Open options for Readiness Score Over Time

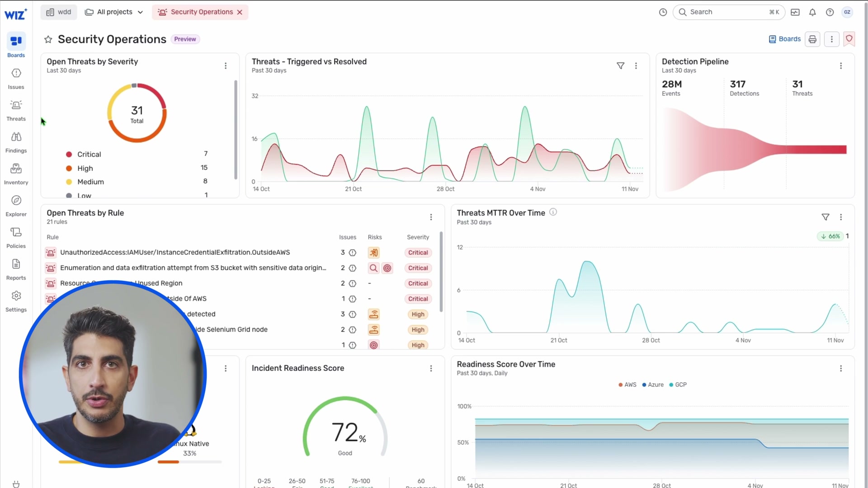click(x=840, y=369)
